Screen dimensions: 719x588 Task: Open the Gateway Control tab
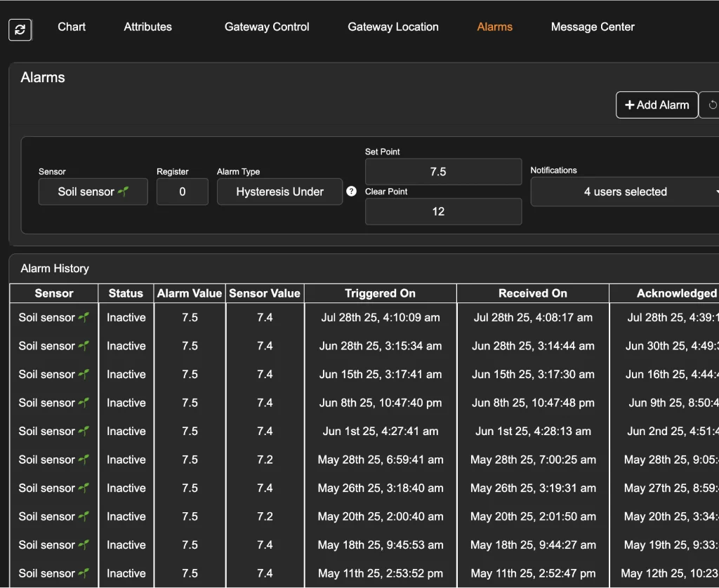point(267,27)
